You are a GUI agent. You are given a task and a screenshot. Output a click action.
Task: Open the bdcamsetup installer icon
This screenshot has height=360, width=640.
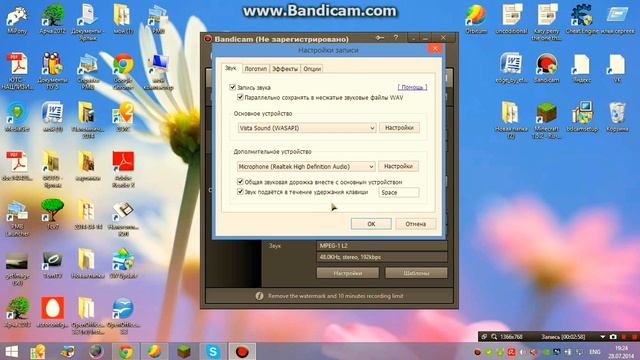tap(582, 116)
